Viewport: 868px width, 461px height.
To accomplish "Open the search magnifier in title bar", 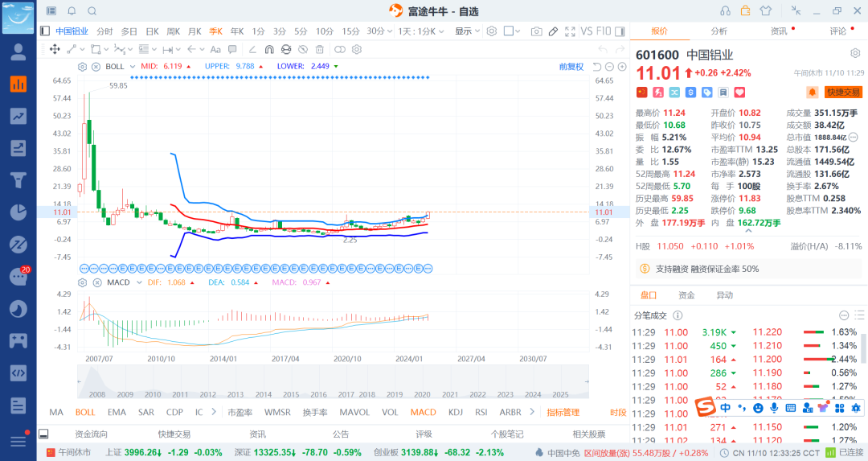I will [x=92, y=11].
